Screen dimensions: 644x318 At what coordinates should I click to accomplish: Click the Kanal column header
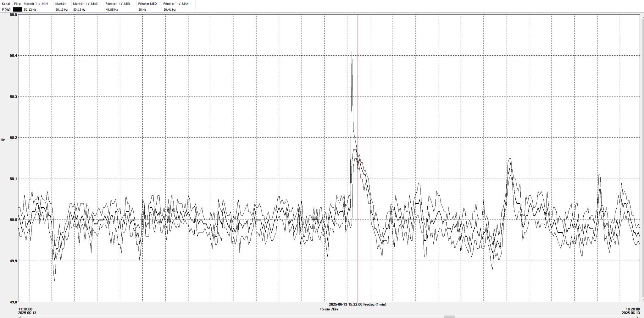pyautogui.click(x=6, y=4)
